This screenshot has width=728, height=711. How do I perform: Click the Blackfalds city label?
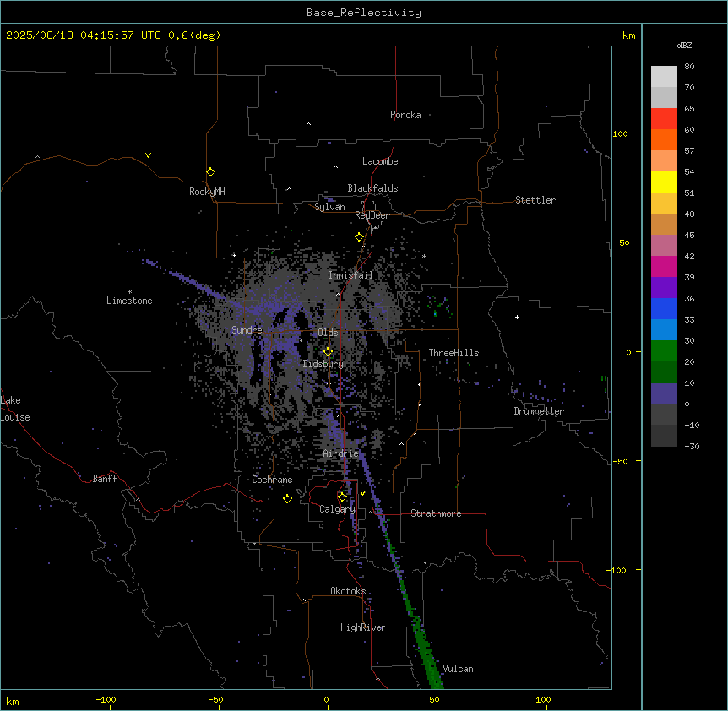tap(372, 188)
